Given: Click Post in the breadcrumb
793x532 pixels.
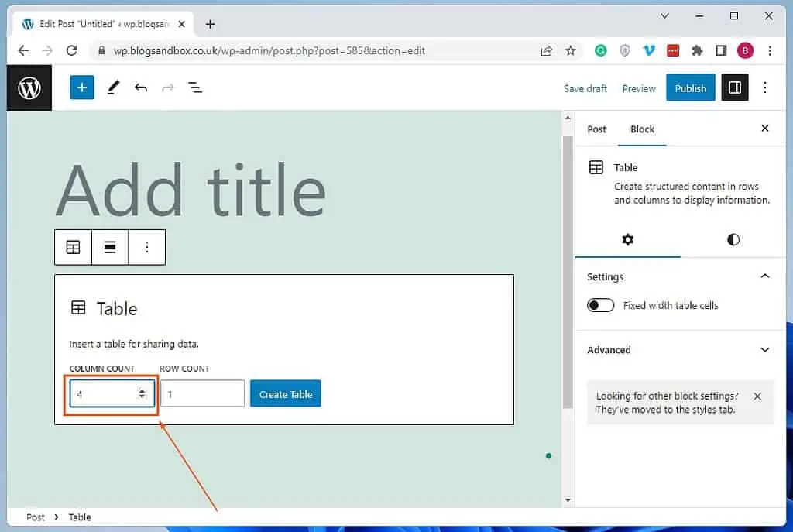Looking at the screenshot, I should click(36, 517).
